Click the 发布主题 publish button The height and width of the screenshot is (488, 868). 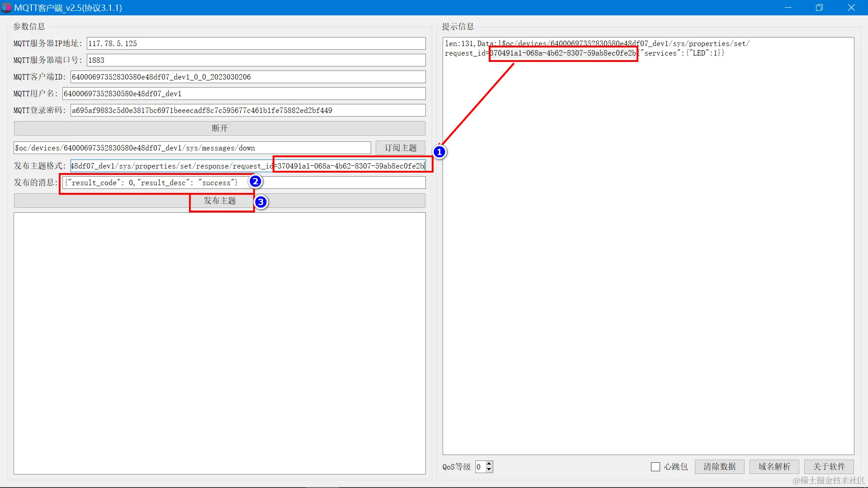[220, 201]
